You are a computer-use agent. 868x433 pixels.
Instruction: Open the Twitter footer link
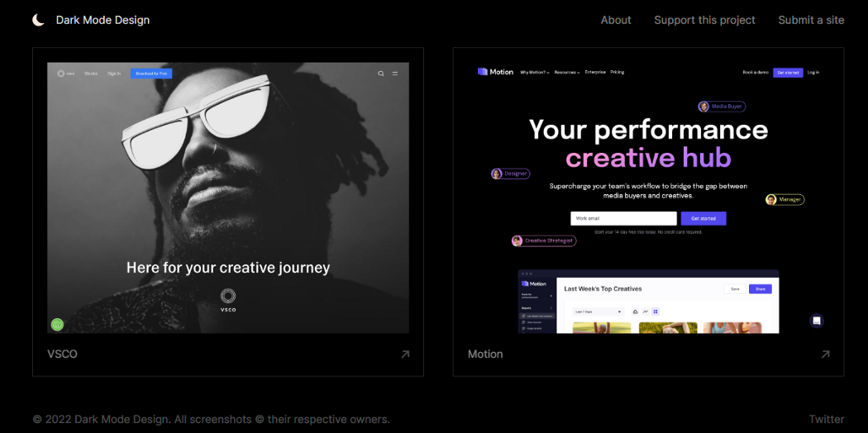click(x=827, y=419)
